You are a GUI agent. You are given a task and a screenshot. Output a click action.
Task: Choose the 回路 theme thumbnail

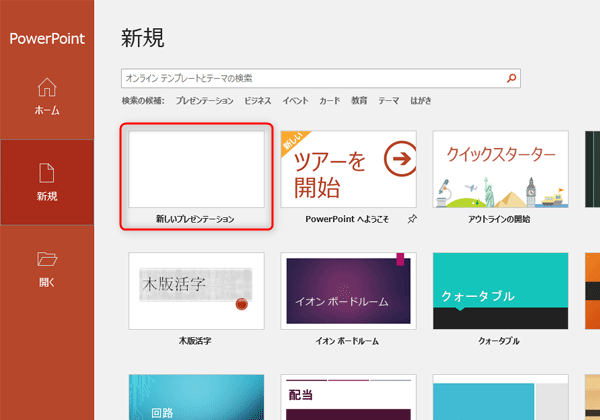point(196,397)
